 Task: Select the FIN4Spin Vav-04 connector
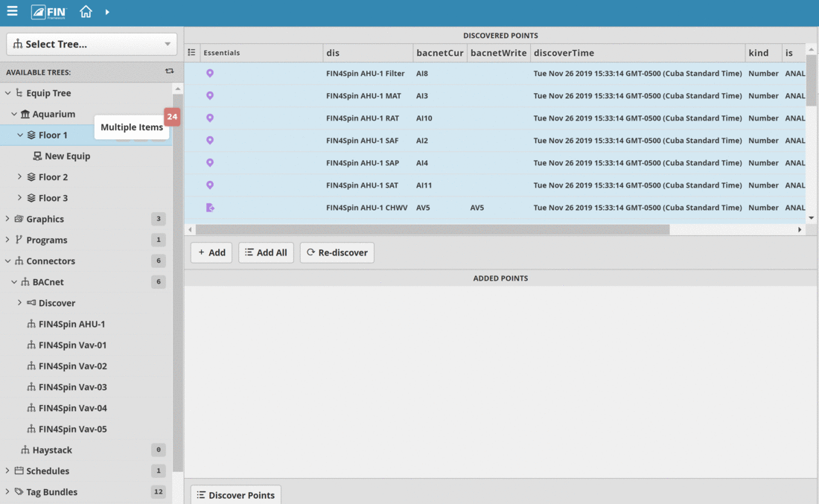pyautogui.click(x=73, y=407)
